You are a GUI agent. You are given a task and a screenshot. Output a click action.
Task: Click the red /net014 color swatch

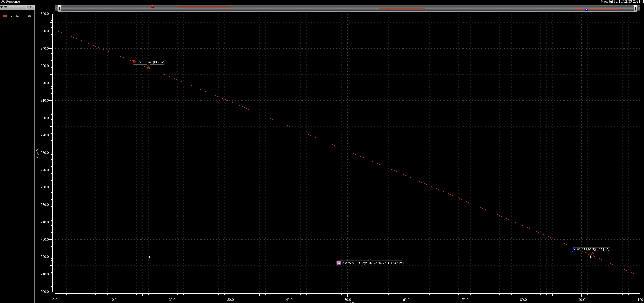pyautogui.click(x=5, y=16)
